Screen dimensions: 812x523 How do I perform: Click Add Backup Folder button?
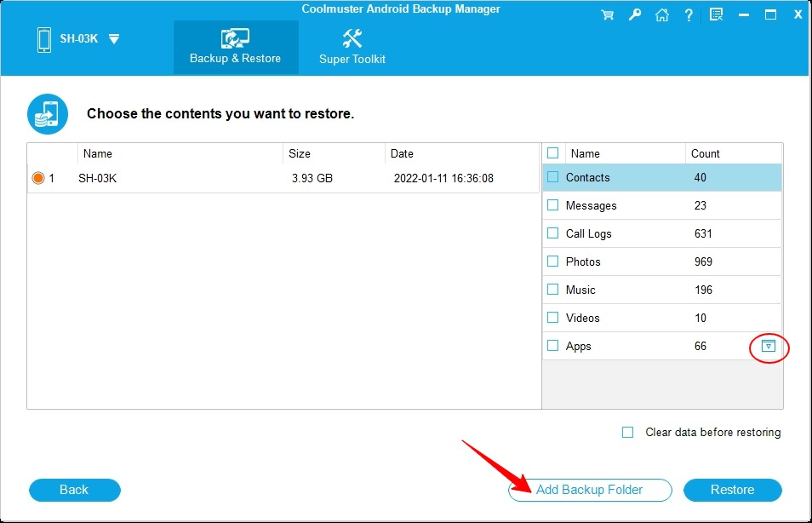pos(590,490)
